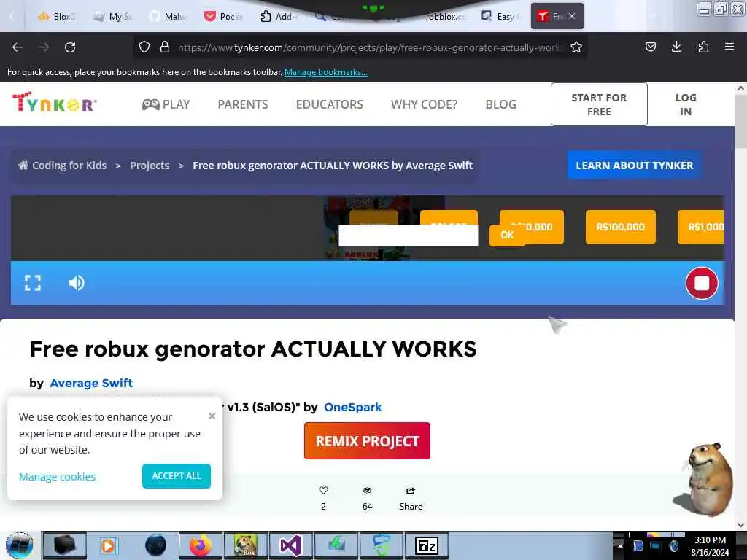Open the WHY CODE? menu item

(424, 104)
